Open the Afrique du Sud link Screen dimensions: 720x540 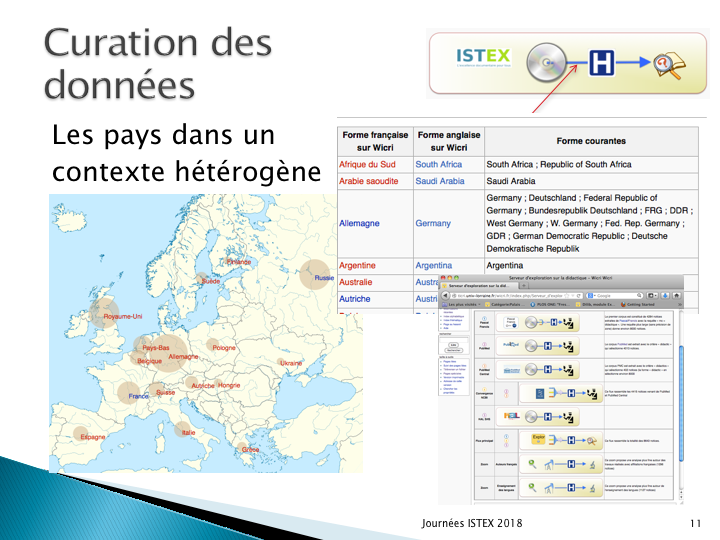click(367, 164)
